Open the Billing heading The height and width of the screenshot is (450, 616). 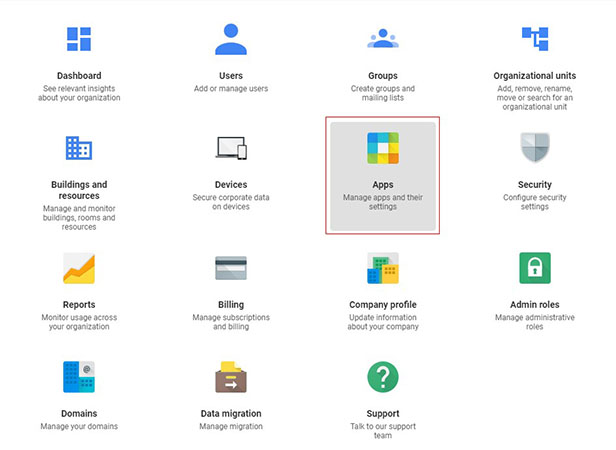point(231,305)
